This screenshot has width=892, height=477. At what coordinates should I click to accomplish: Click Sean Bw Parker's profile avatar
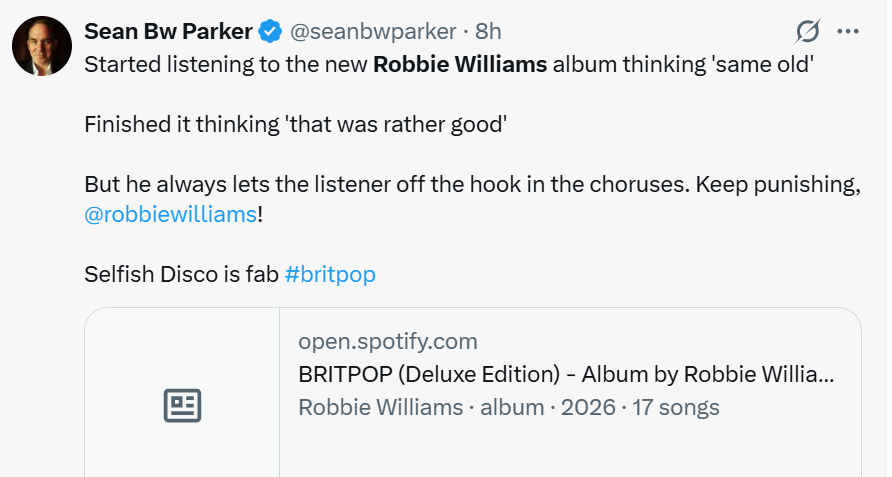click(x=42, y=46)
